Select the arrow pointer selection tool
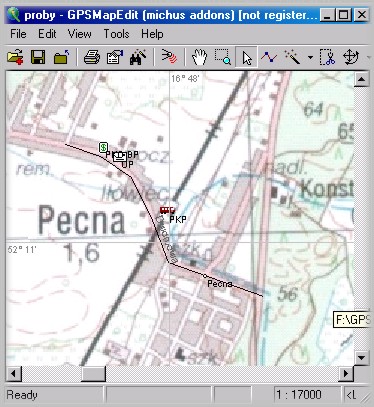This screenshot has width=374, height=407. tap(247, 57)
